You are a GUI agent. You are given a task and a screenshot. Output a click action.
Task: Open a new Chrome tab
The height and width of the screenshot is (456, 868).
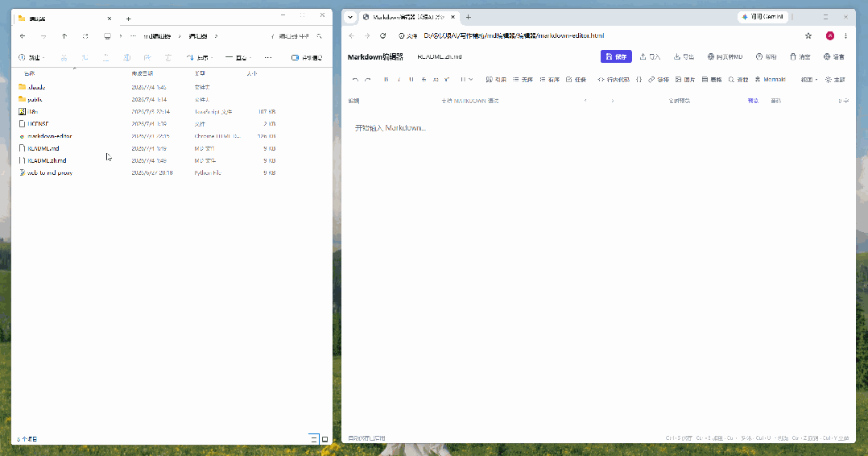click(x=469, y=17)
